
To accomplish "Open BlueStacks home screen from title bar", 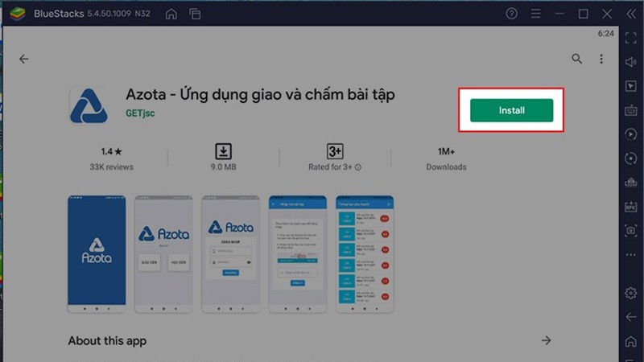I will point(171,14).
